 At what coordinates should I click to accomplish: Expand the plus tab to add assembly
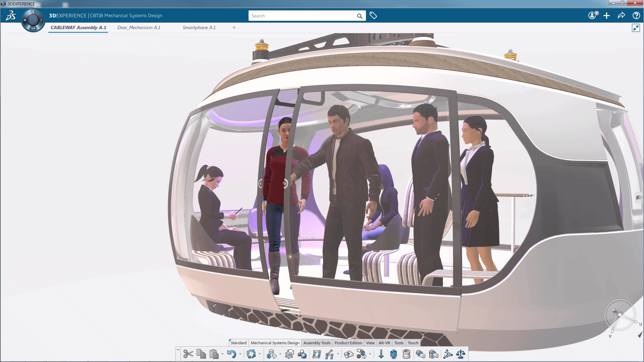pos(234,27)
